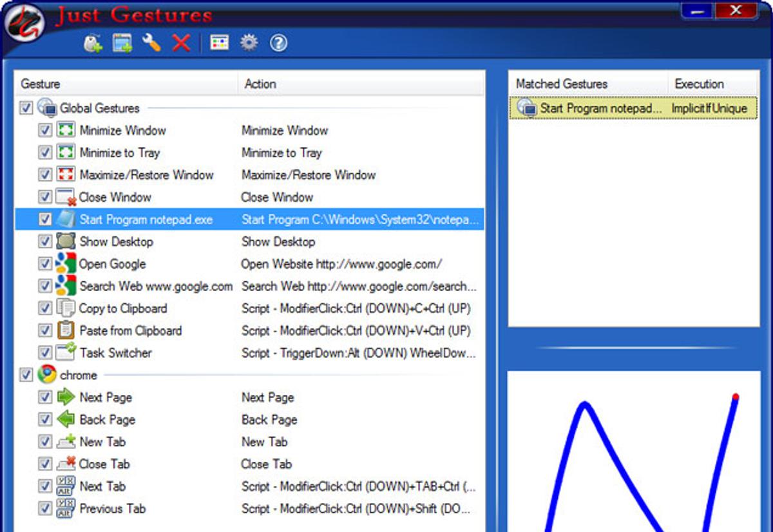Uncheck the Minimize Window gesture checkbox
The width and height of the screenshot is (773, 532).
pos(45,131)
